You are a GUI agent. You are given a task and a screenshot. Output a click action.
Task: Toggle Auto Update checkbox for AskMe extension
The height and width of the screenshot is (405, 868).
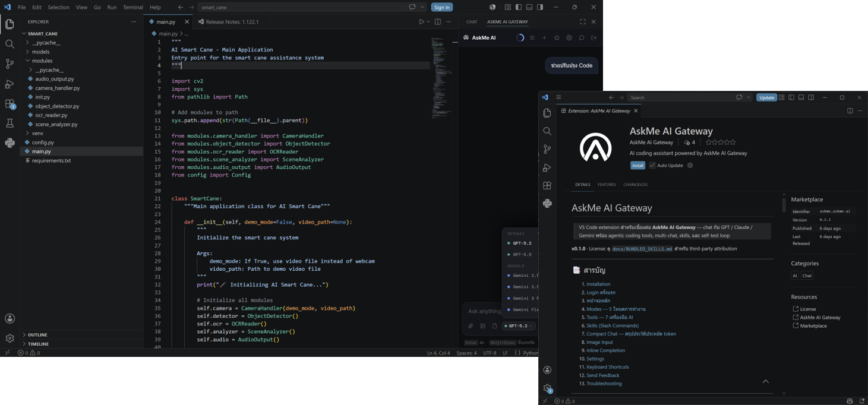652,166
